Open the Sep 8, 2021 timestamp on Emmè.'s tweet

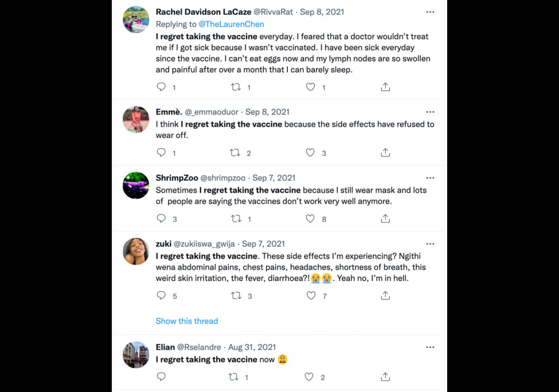(x=267, y=112)
